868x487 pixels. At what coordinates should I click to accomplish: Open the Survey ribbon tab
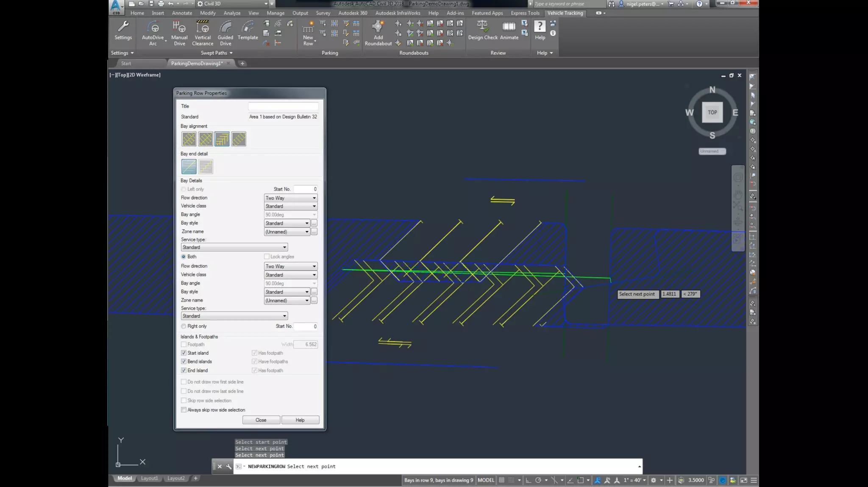(323, 13)
